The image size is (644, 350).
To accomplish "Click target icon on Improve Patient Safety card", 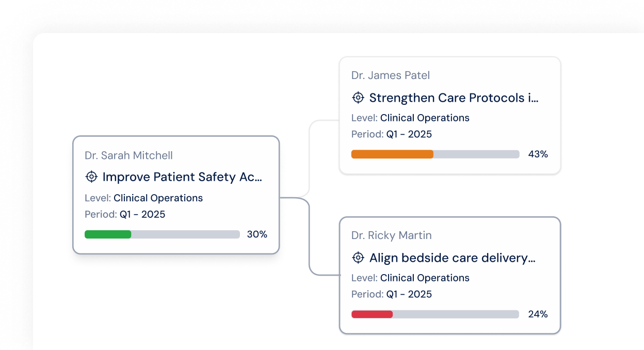I will click(91, 177).
